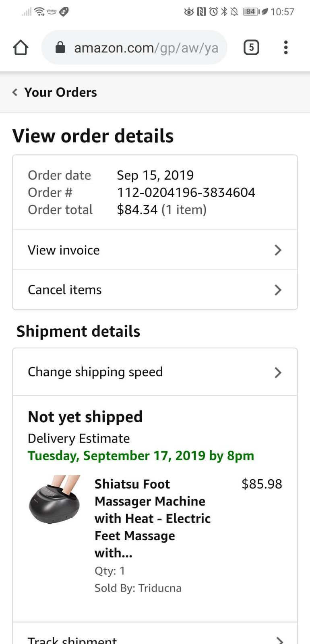Expand the Change shipping speed chevron
310x644 pixels.
click(x=278, y=373)
